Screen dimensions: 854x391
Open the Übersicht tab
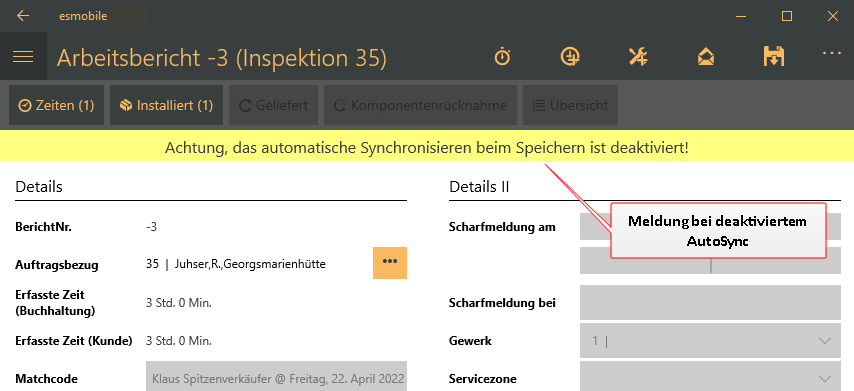coord(570,105)
